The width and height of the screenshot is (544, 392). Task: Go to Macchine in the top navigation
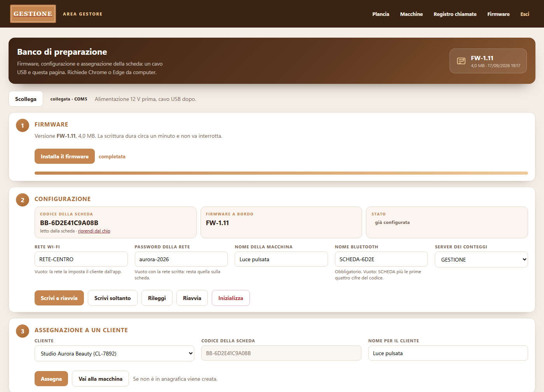pyautogui.click(x=411, y=14)
